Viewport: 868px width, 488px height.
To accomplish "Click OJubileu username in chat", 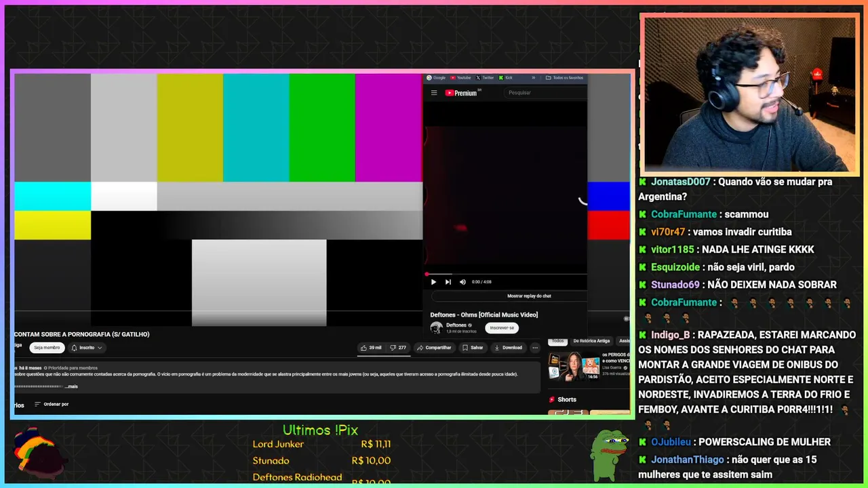I will (671, 442).
